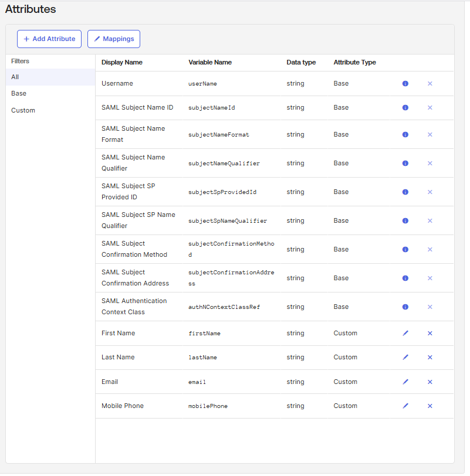
Task: Click info icon in Username row
Action: tap(405, 83)
